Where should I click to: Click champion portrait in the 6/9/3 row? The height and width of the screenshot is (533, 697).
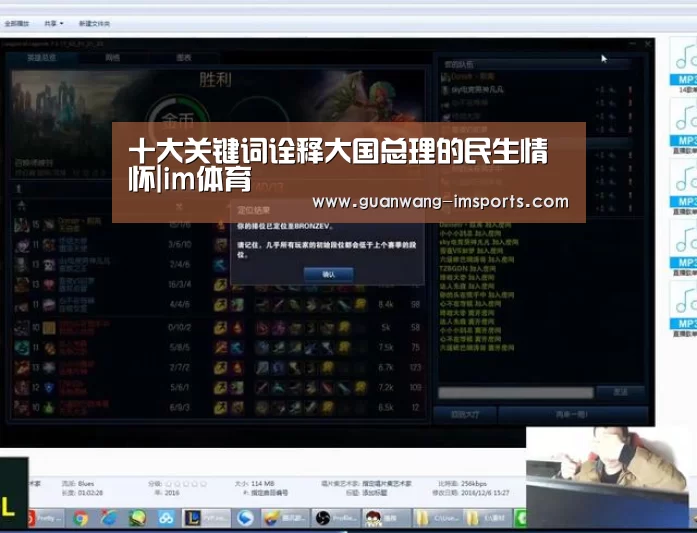21,408
